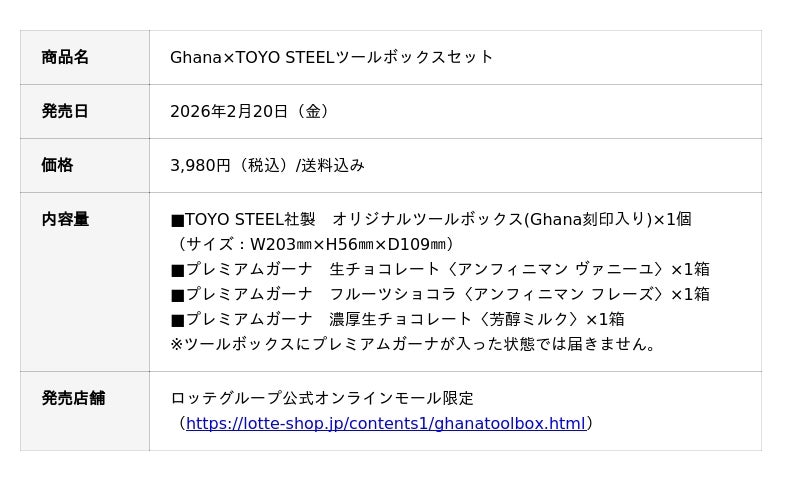This screenshot has height=481, width=800.
Task: Click the 価格 row header cell
Action: (57, 165)
